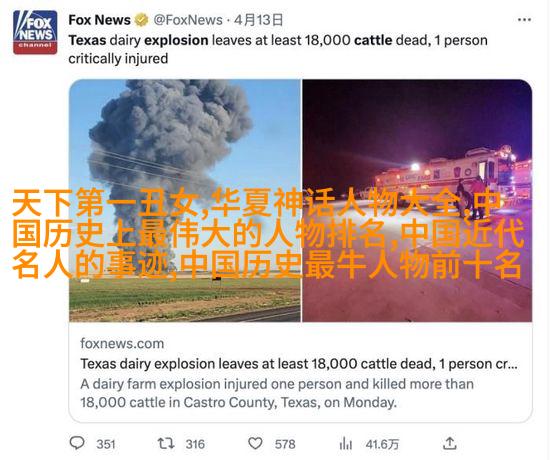Click the Fox News channel avatar logo
This screenshot has height=460, width=550.
tap(35, 32)
